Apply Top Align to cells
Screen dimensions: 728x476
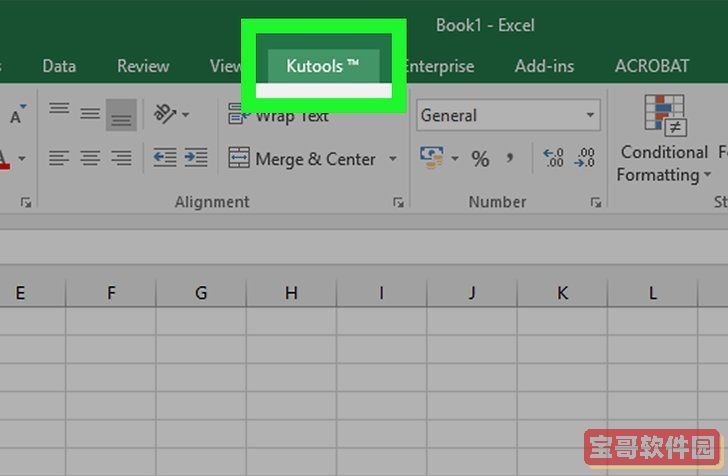tap(59, 111)
